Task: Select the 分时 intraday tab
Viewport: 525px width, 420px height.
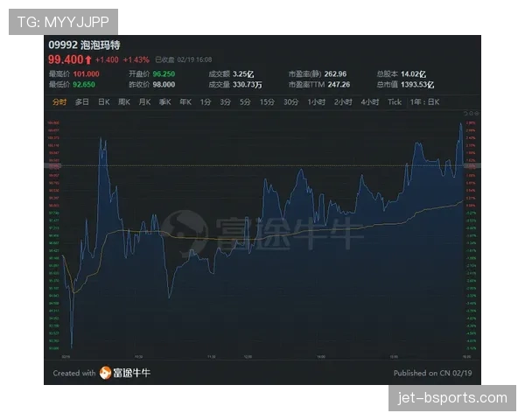Action: click(59, 101)
